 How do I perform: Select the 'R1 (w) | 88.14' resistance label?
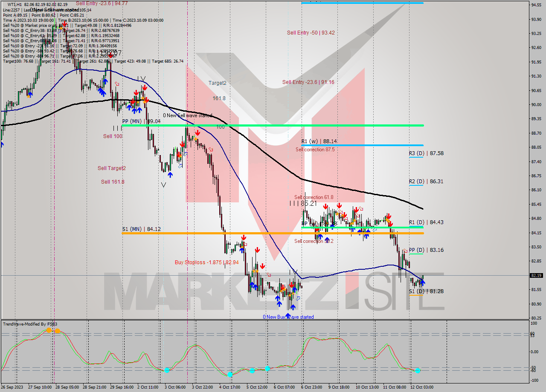tap(319, 141)
